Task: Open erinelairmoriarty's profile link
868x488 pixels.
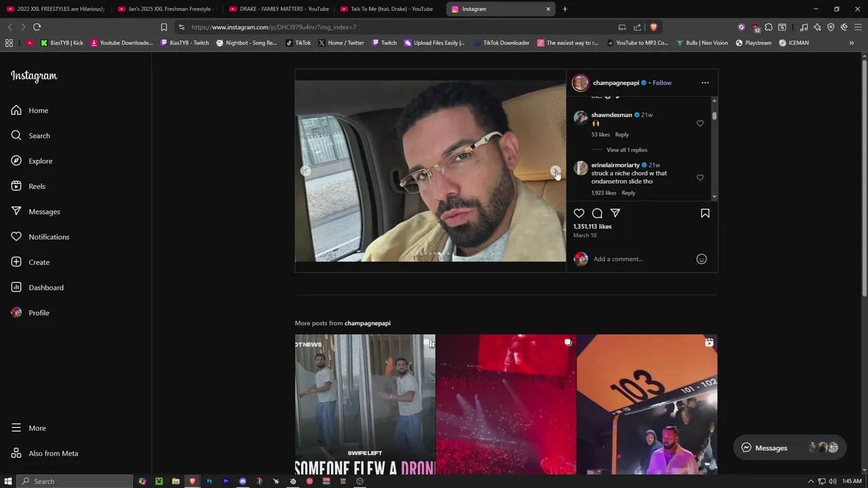Action: (x=615, y=165)
